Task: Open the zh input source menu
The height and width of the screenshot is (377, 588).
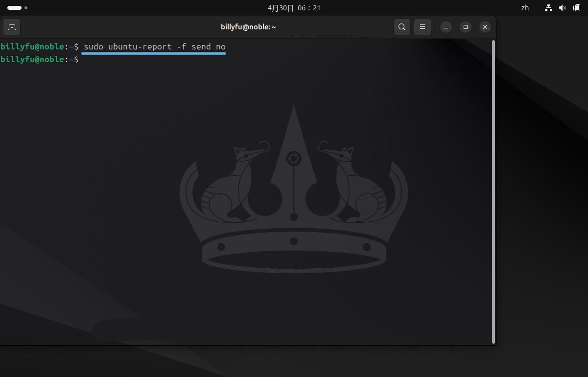Action: tap(525, 8)
